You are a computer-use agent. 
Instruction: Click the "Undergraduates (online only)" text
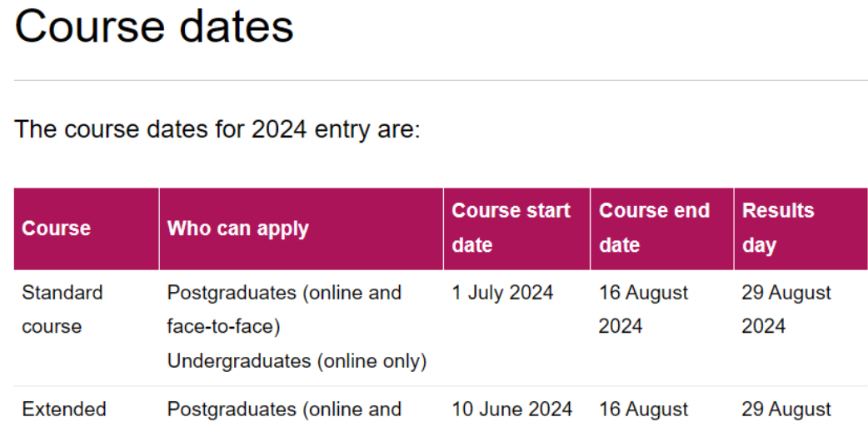coord(297,361)
